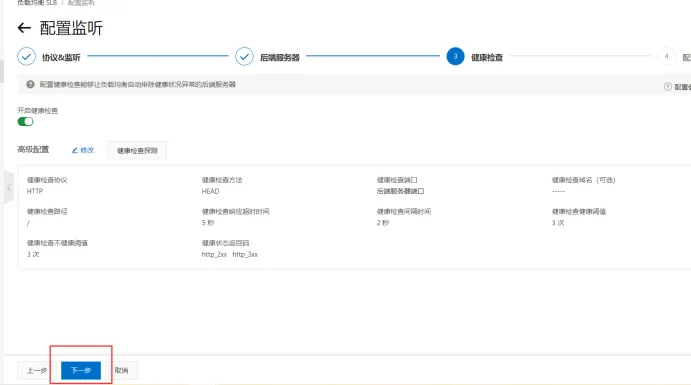Toggle the 开启健康检查 switch off
Screen dimensions: 691x385
point(25,122)
